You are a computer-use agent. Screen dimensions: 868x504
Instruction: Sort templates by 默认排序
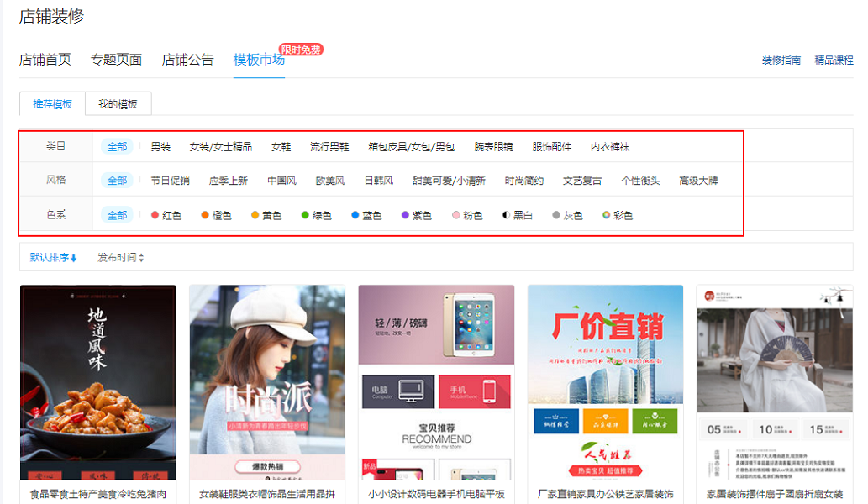coord(53,257)
